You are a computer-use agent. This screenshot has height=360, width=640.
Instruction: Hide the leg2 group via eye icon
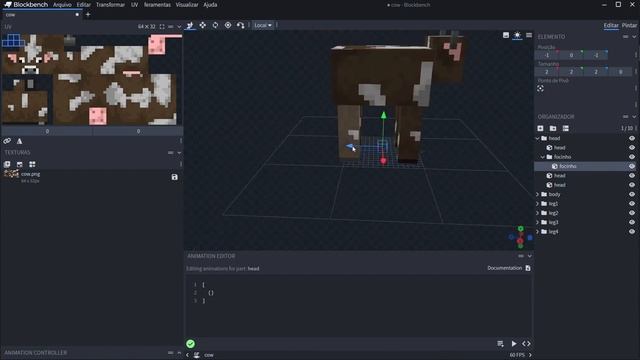pos(632,213)
